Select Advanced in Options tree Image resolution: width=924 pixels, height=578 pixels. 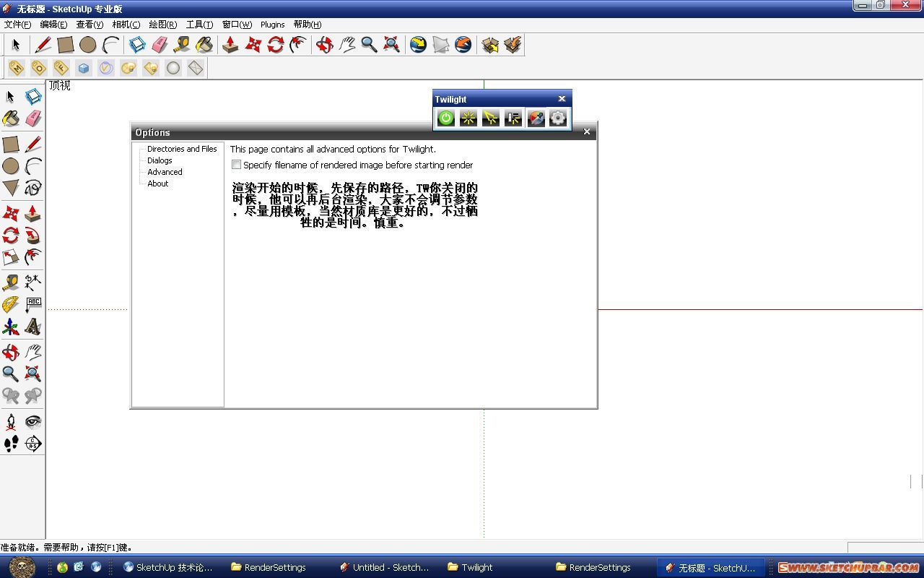point(165,172)
